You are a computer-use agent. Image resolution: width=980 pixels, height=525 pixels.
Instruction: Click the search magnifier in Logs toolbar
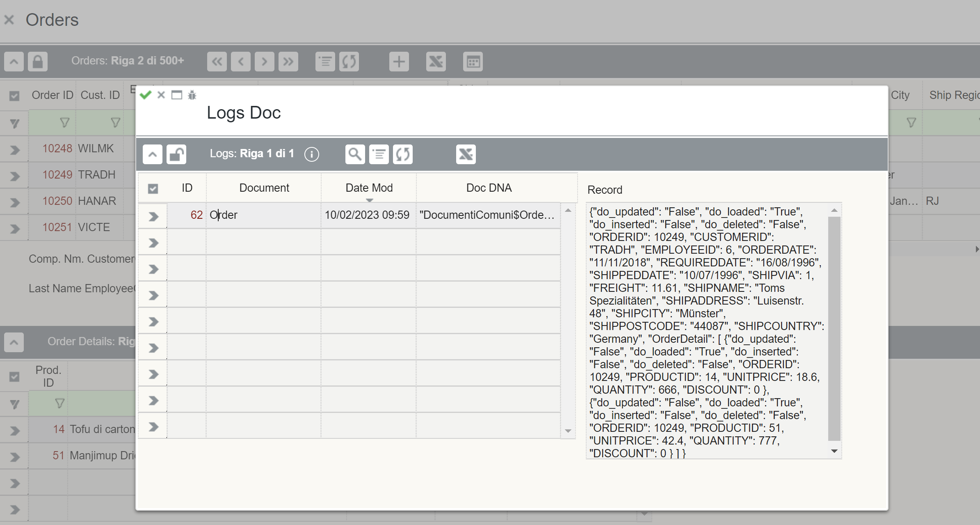pos(355,154)
